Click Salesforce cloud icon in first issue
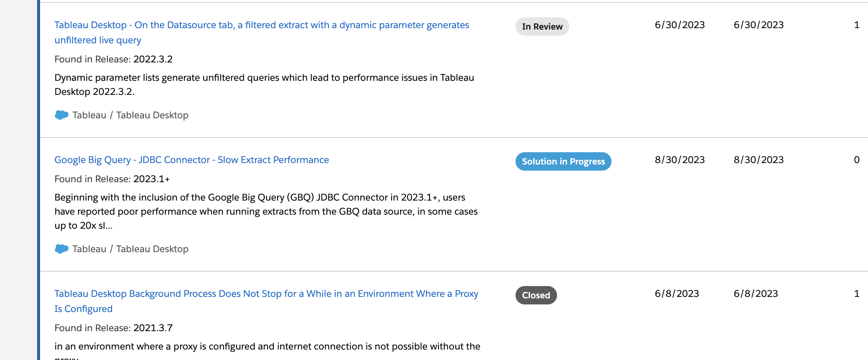This screenshot has width=868, height=360. click(x=62, y=115)
